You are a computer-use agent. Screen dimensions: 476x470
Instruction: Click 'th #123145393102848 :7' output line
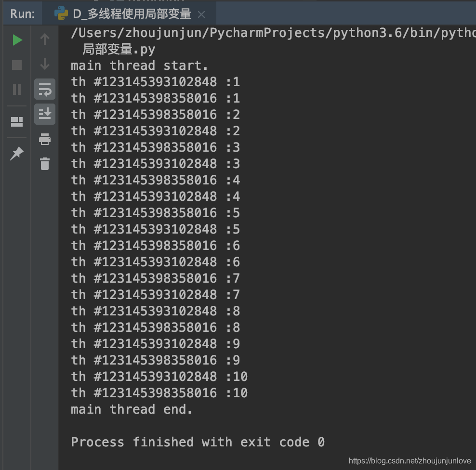[156, 295]
